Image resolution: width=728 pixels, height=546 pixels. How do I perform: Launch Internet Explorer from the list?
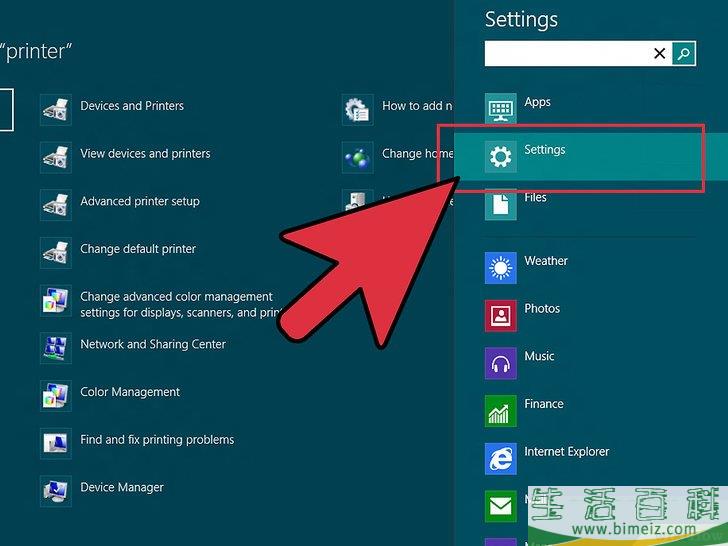coord(566,452)
